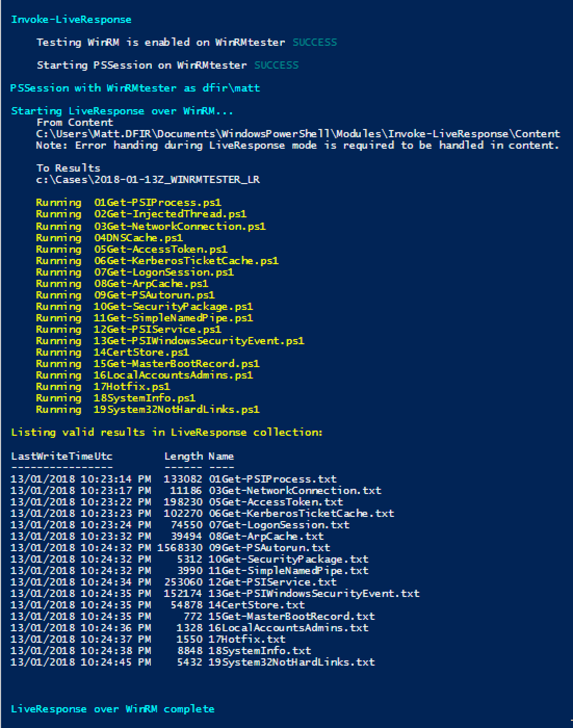Image resolution: width=573 pixels, height=728 pixels.
Task: Click the 19System32NotHardLinks.txt result entry
Action: 292,662
